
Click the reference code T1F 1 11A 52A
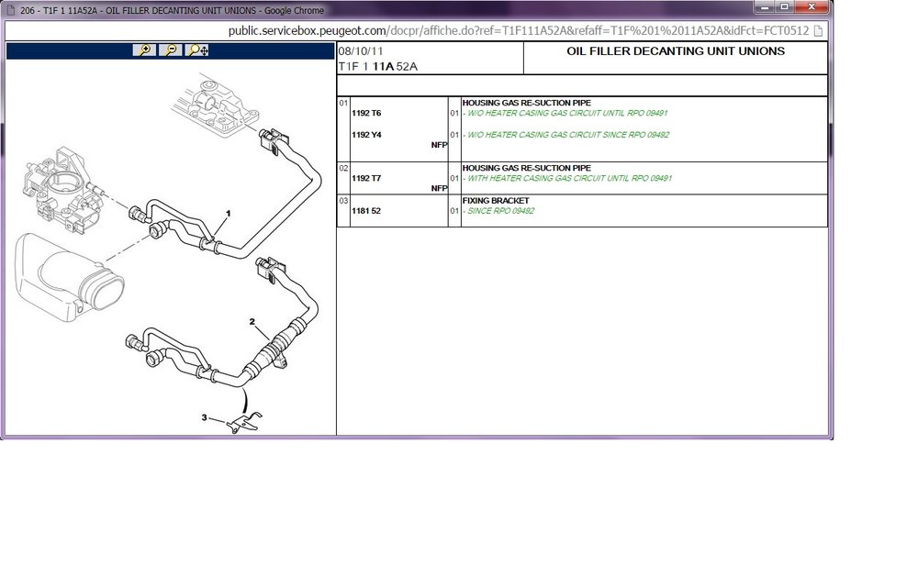point(377,66)
